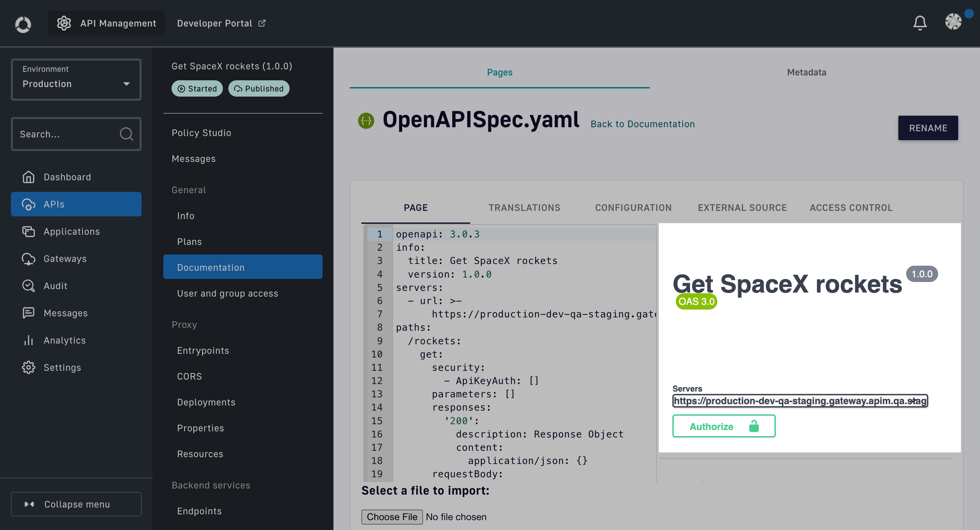This screenshot has width=980, height=530.
Task: Open user avatar menu
Action: pos(953,21)
